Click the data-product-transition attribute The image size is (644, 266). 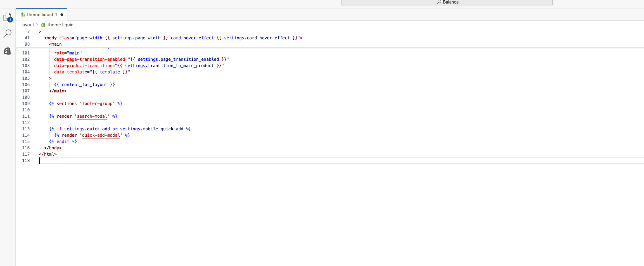pos(139,66)
